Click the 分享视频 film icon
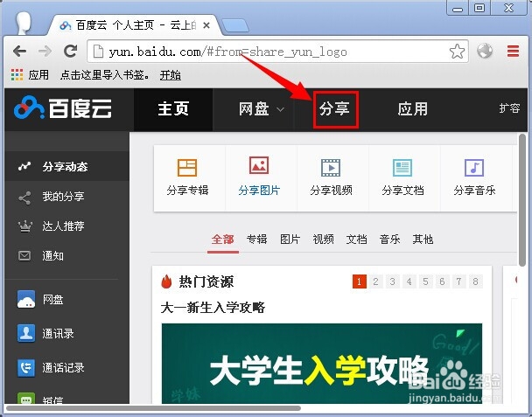The width and height of the screenshot is (532, 417). [x=331, y=168]
